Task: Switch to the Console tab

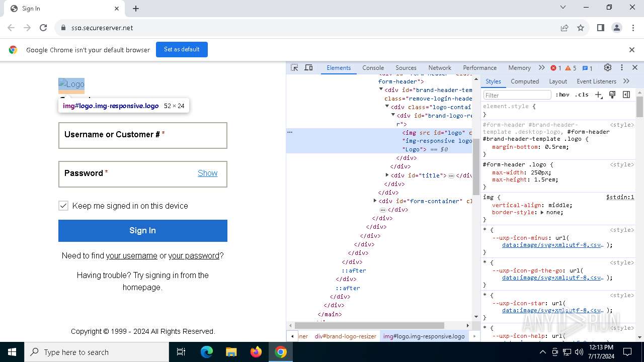Action: [373, 68]
